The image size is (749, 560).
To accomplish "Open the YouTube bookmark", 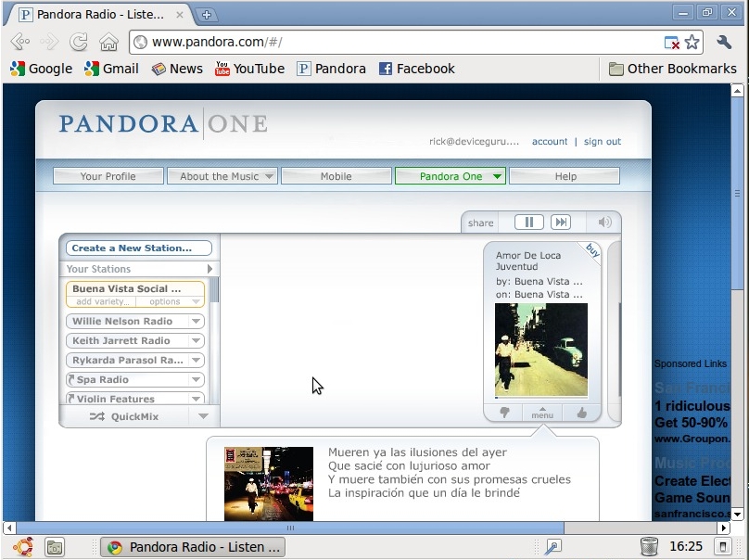I will pos(249,69).
